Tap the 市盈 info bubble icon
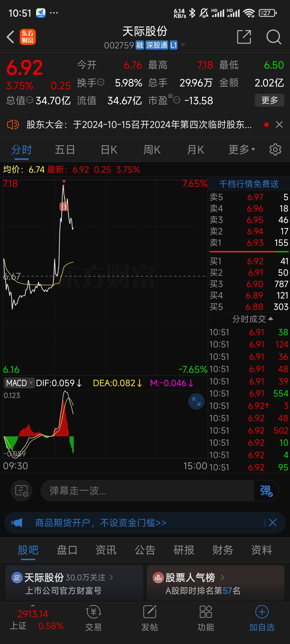The height and width of the screenshot is (644, 290). (x=177, y=100)
